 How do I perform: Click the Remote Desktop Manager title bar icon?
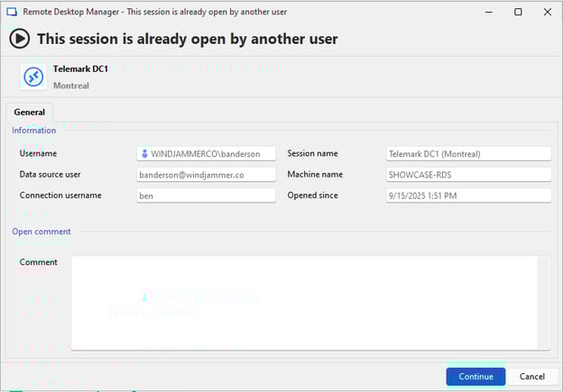13,13
